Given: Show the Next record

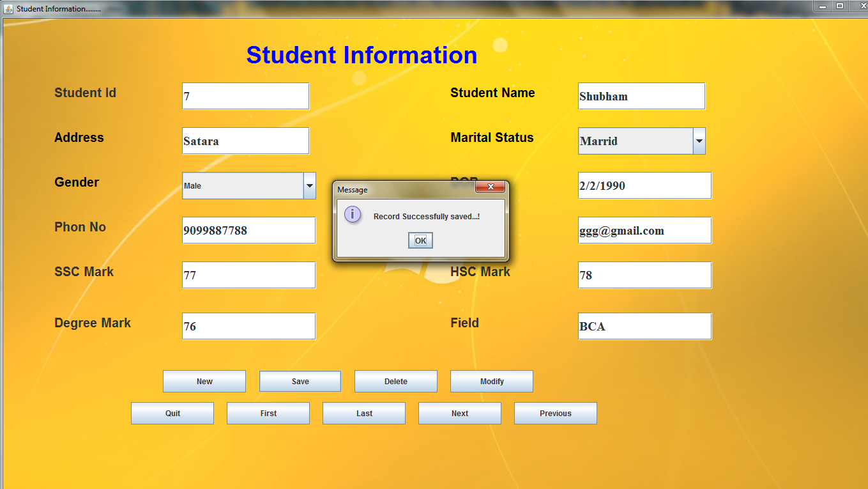Looking at the screenshot, I should pyautogui.click(x=460, y=413).
